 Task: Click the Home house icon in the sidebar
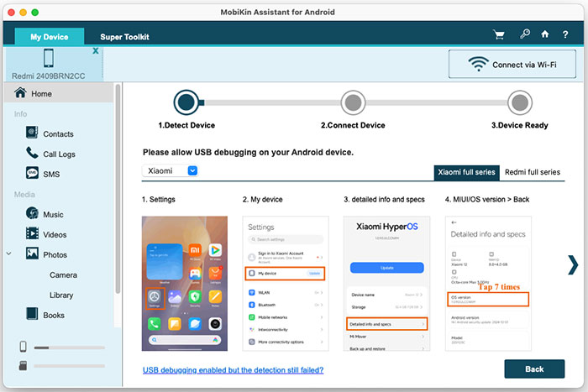[x=20, y=92]
